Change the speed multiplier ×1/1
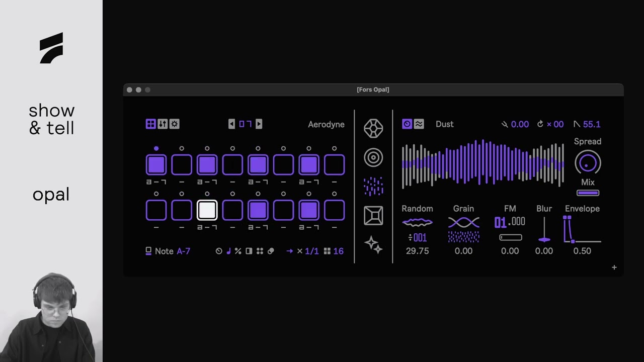 coord(308,251)
